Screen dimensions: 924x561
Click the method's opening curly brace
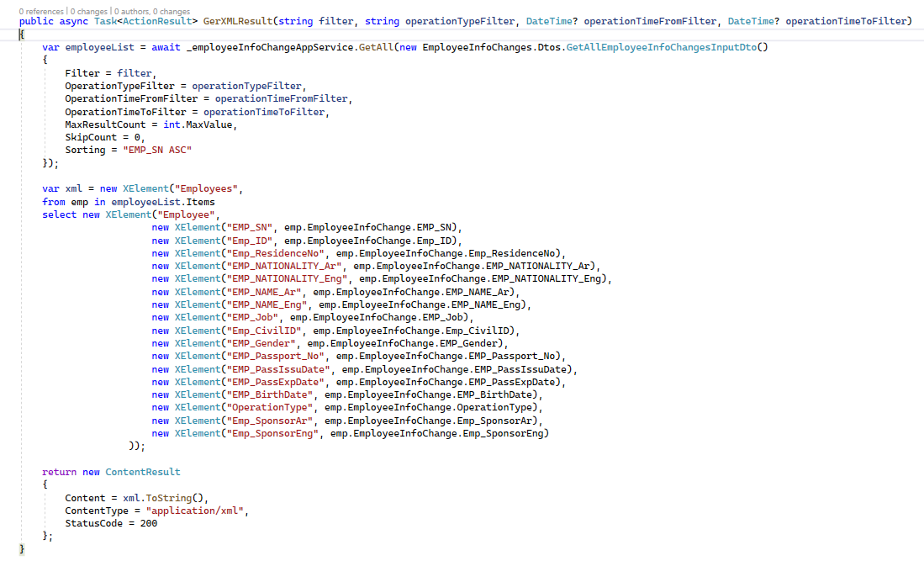(22, 34)
